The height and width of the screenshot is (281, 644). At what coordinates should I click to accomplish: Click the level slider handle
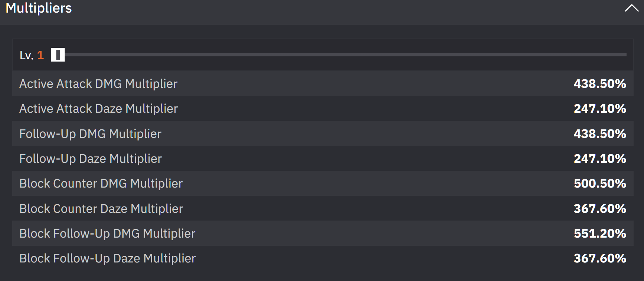point(58,55)
